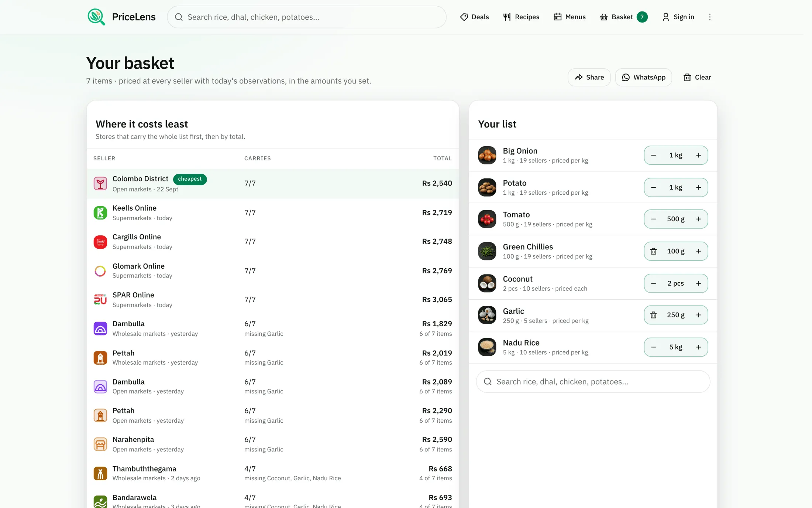The height and width of the screenshot is (508, 812).
Task: Open the Menus section
Action: pyautogui.click(x=570, y=17)
